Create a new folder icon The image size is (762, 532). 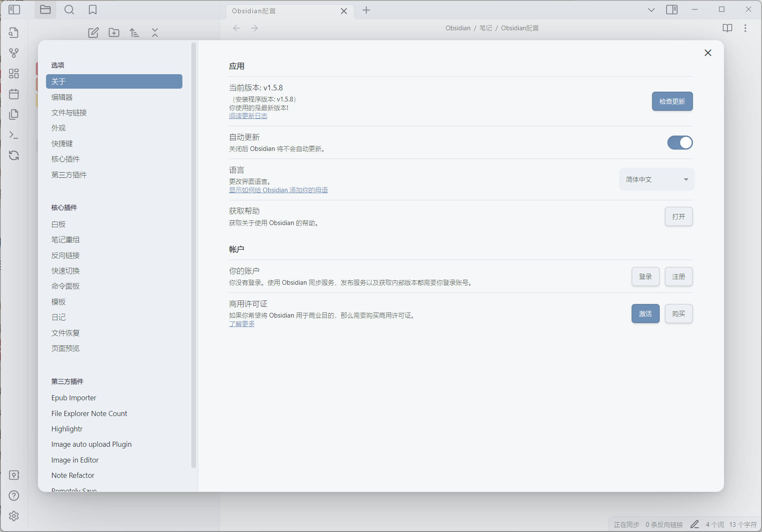coord(114,32)
